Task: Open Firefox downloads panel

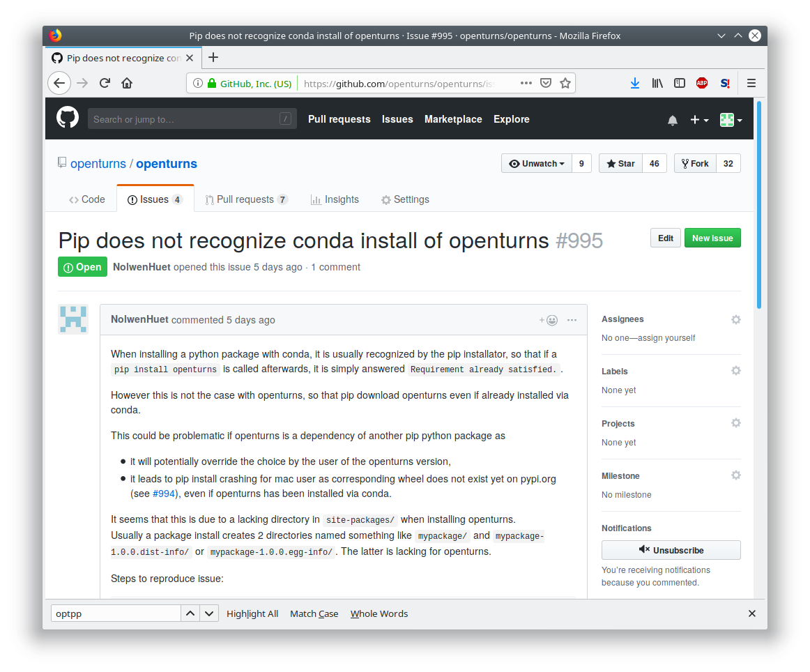Action: coord(635,82)
